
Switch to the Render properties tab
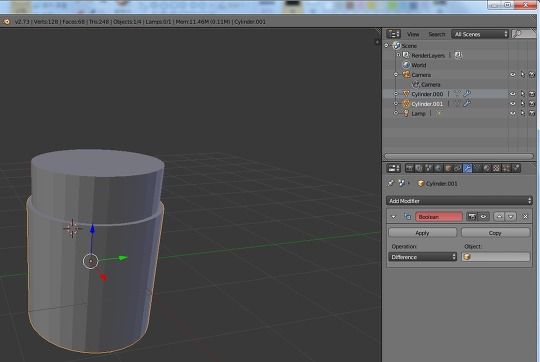click(x=409, y=168)
